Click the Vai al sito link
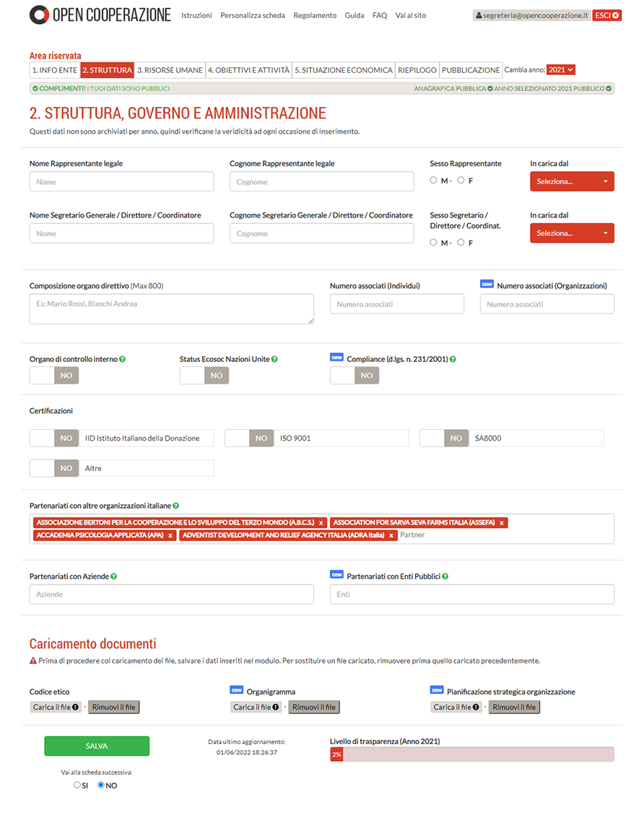Viewport: 644px width, 815px height. pyautogui.click(x=410, y=16)
